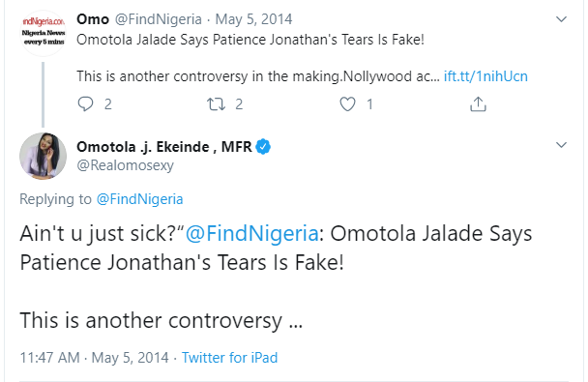The width and height of the screenshot is (588, 382).
Task: Click the retweet count number 2
Action: (239, 104)
